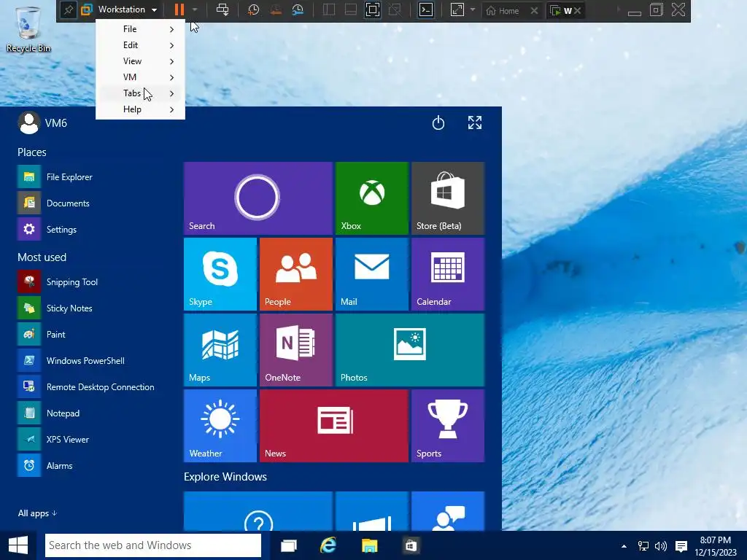The height and width of the screenshot is (560, 747).
Task: Click the VM6 user account
Action: click(x=43, y=122)
